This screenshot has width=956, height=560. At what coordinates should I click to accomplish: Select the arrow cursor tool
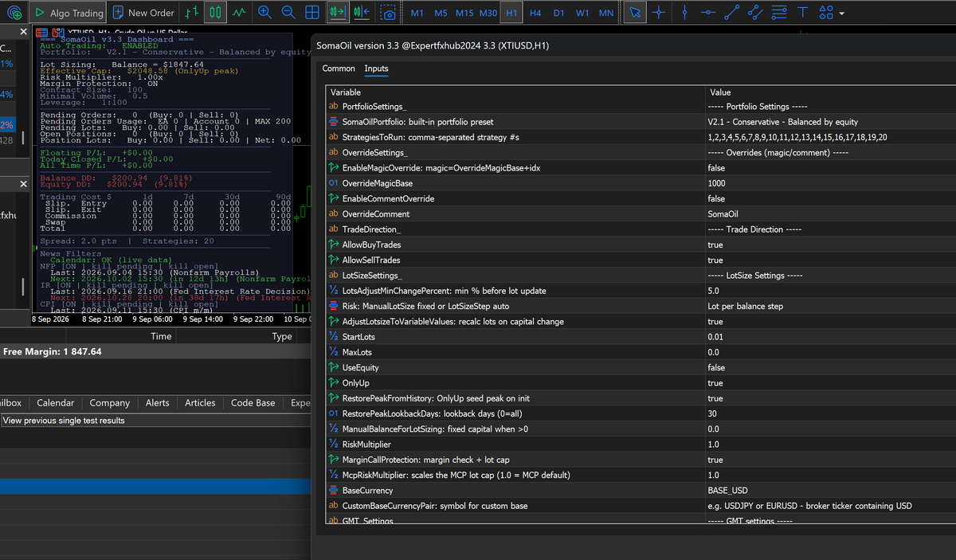pyautogui.click(x=634, y=13)
